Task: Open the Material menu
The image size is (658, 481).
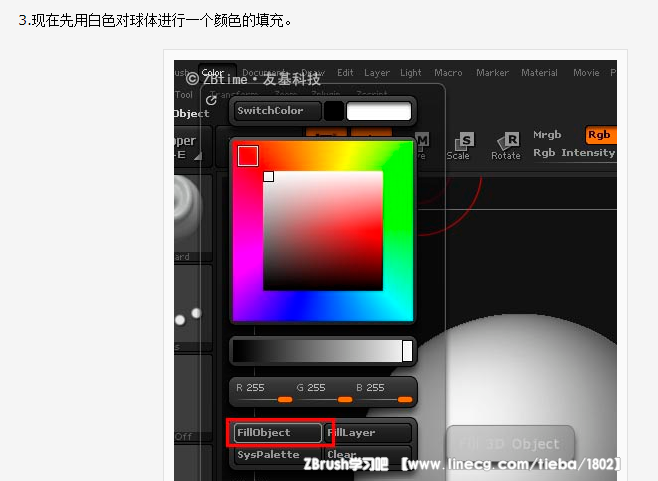Action: 539,73
